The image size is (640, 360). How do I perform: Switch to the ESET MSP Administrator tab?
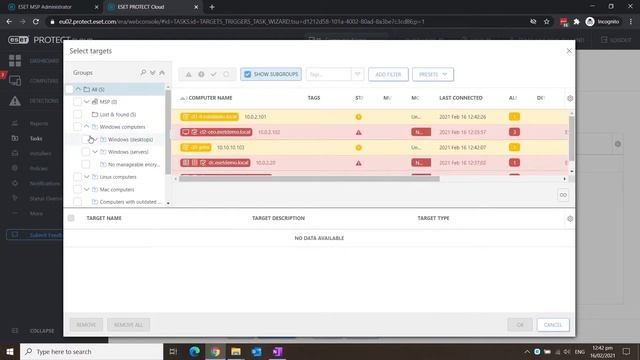coord(52,7)
